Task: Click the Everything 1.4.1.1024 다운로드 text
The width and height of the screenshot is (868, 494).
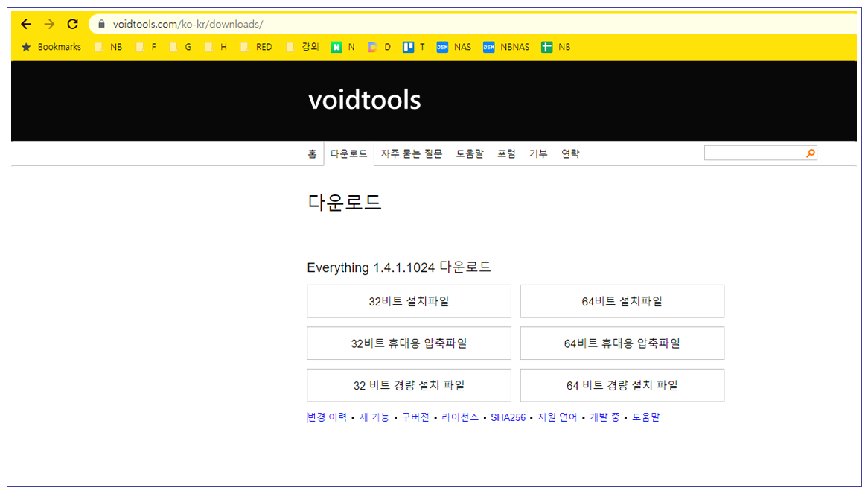Action: pos(398,267)
